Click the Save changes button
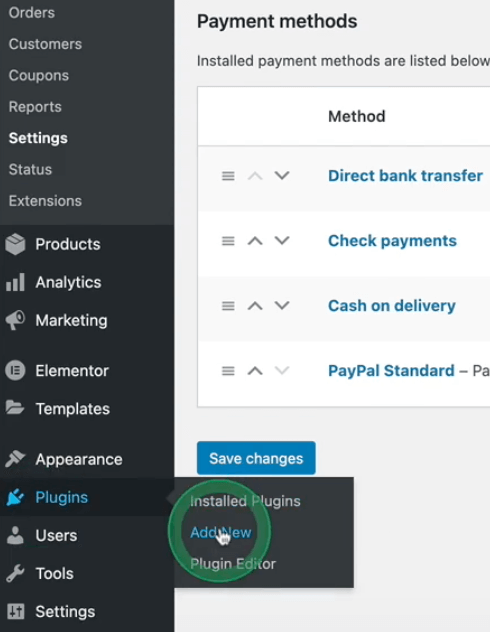 [x=256, y=458]
